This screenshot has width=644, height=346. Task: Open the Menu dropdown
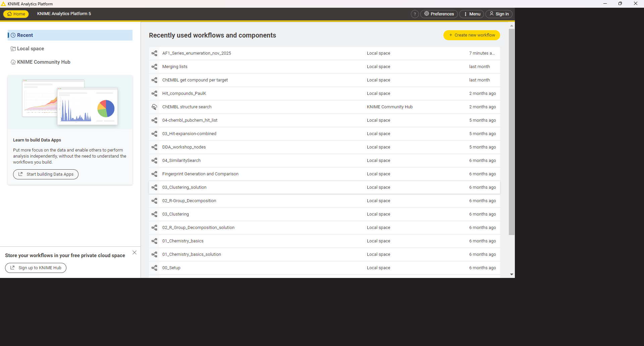pos(471,14)
